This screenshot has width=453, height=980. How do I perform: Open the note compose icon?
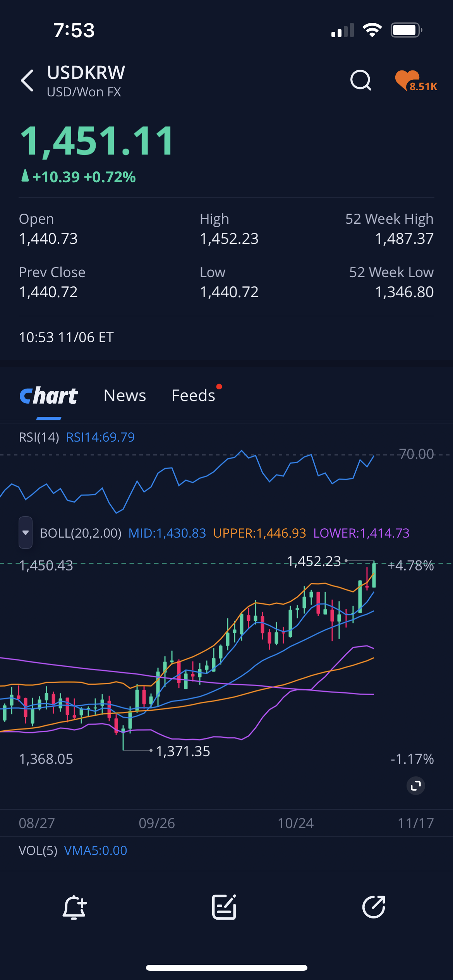click(x=224, y=907)
